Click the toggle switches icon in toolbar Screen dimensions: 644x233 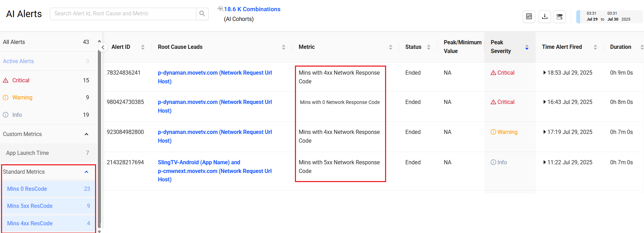[x=559, y=17]
